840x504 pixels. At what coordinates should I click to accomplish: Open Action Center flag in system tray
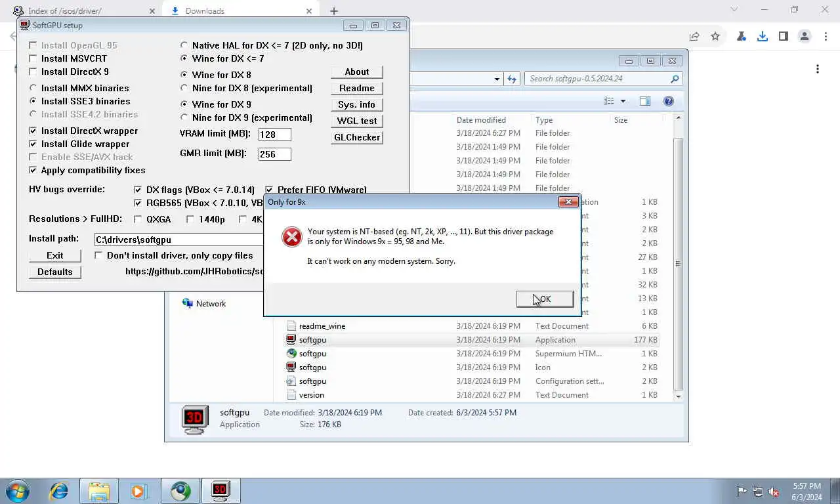[742, 492]
